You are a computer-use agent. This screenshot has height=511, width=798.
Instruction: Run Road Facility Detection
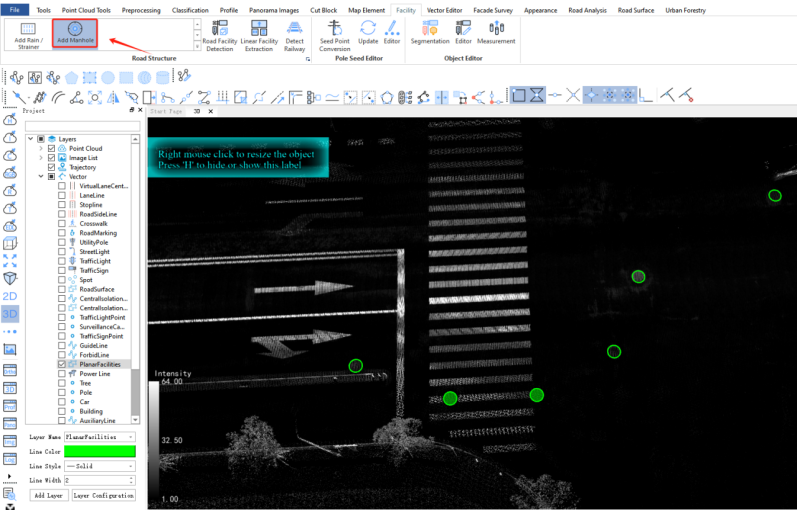pos(220,36)
